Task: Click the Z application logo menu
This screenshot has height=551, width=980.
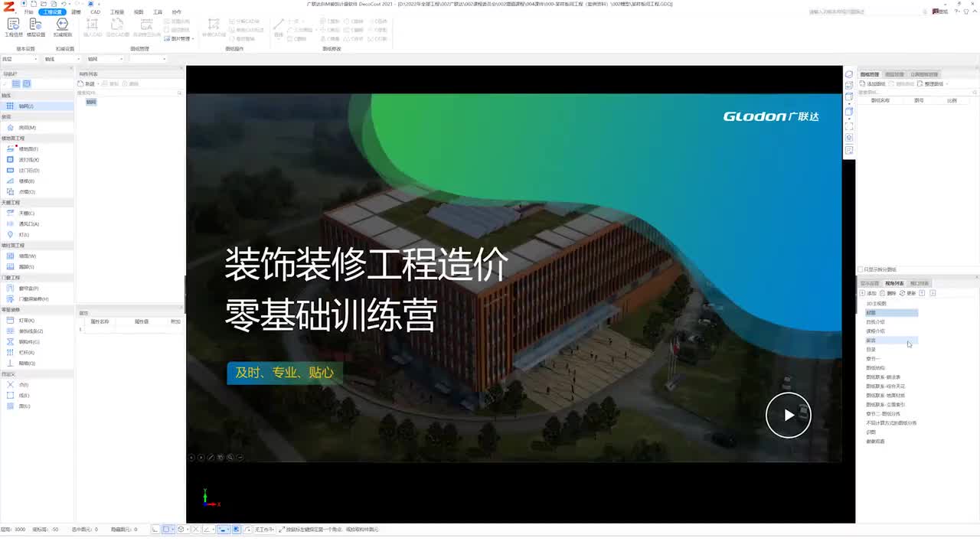Action: [8, 8]
